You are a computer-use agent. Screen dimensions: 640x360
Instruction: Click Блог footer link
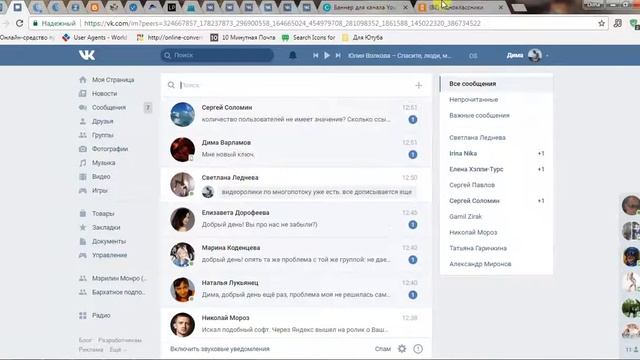[85, 340]
